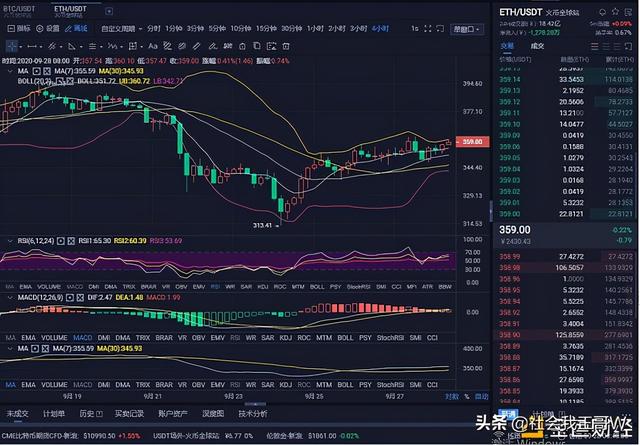640x445 pixels.
Task: Select the 1小时 timeframe
Action: coord(315,29)
